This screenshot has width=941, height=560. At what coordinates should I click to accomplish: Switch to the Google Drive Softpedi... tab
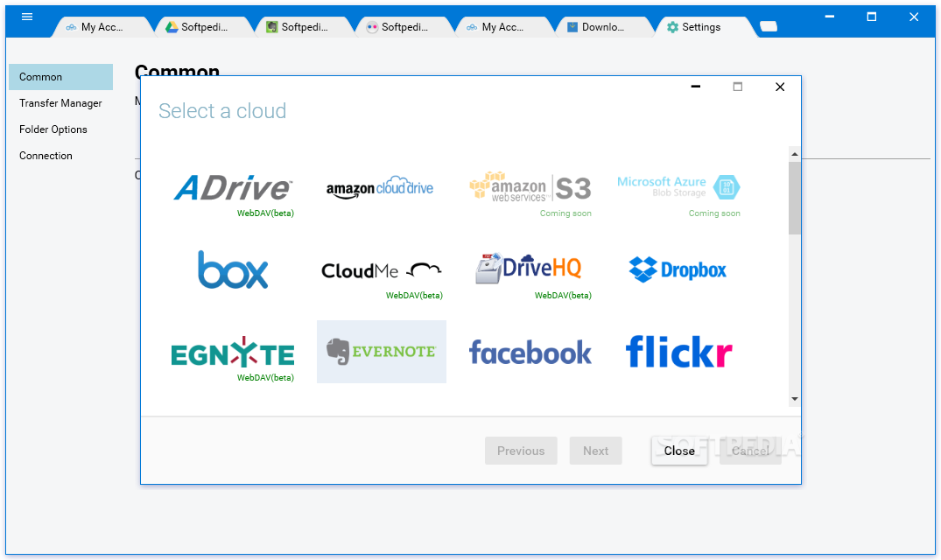[204, 27]
